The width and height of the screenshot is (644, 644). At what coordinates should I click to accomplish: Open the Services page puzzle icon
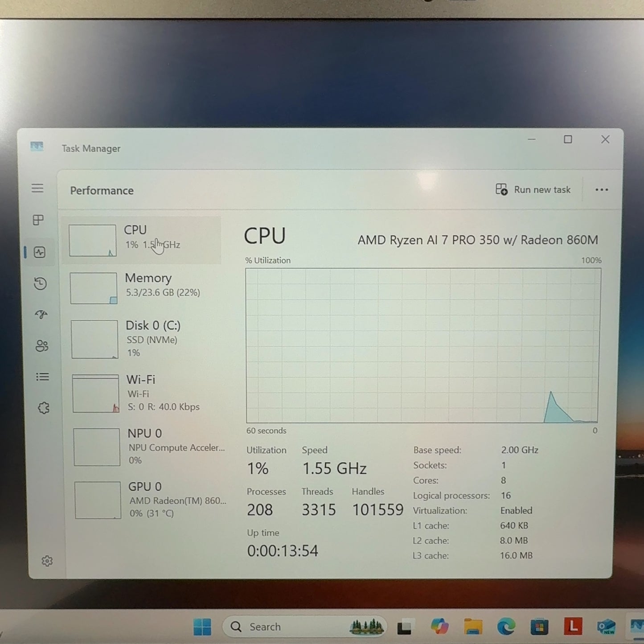[44, 408]
